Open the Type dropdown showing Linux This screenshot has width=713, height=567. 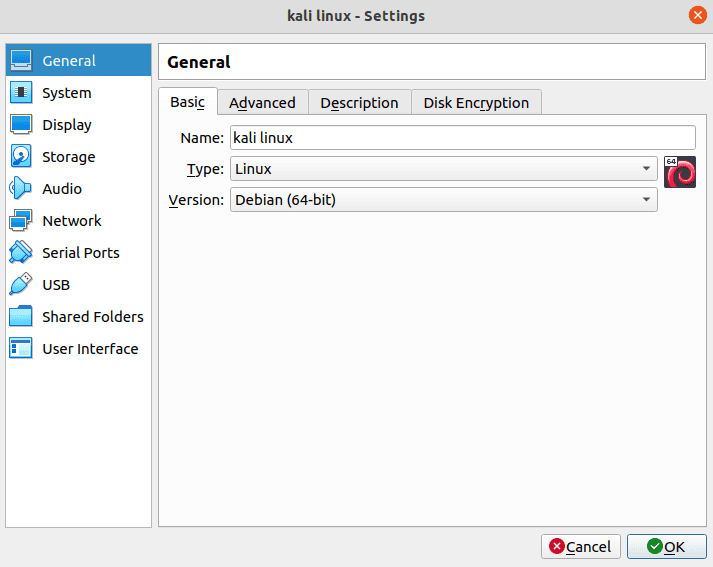pos(443,169)
